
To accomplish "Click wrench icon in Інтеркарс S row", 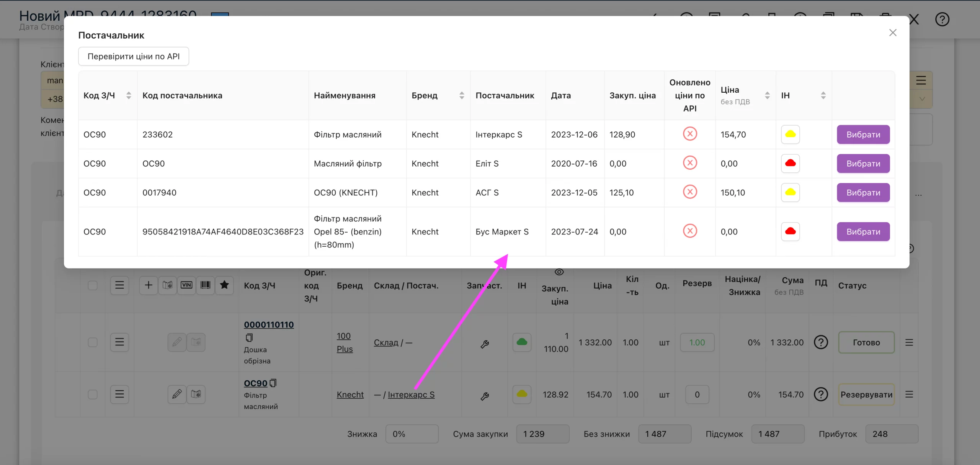I will coord(485,396).
